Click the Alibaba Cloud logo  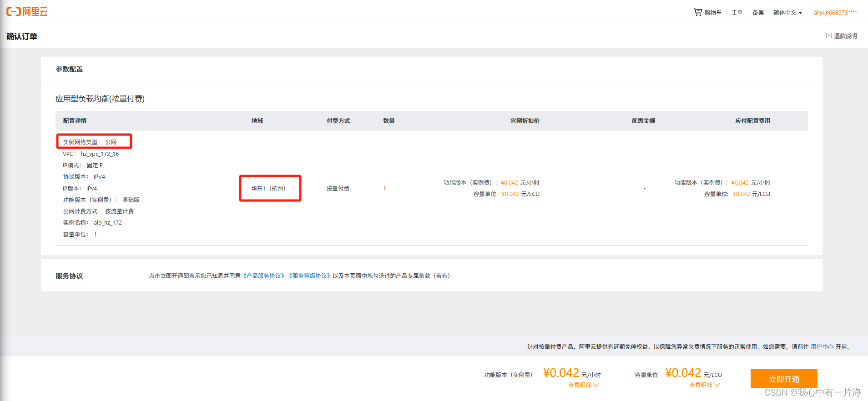pyautogui.click(x=27, y=12)
